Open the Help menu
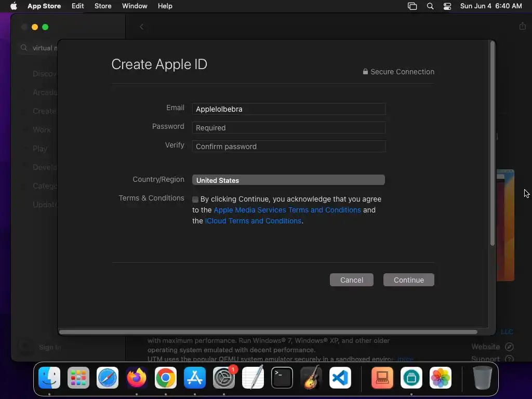The width and height of the screenshot is (532, 399). tap(165, 6)
